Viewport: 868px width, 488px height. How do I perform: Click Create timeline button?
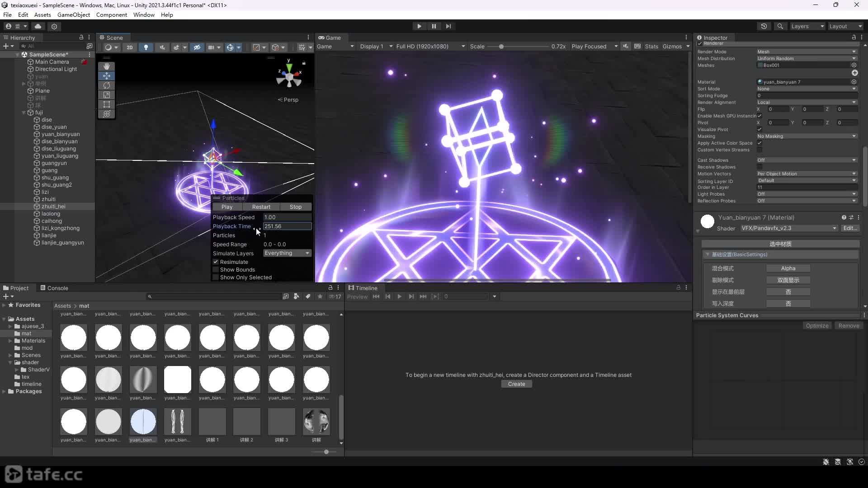(516, 384)
